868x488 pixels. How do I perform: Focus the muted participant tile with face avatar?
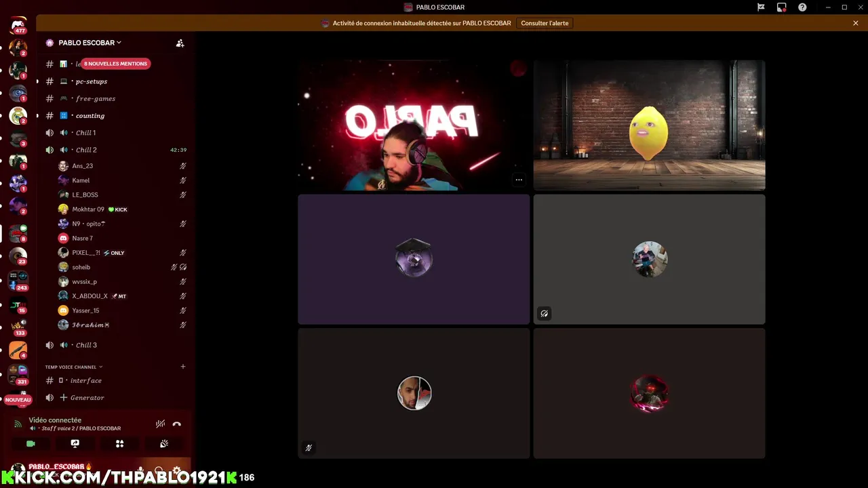[x=414, y=394]
